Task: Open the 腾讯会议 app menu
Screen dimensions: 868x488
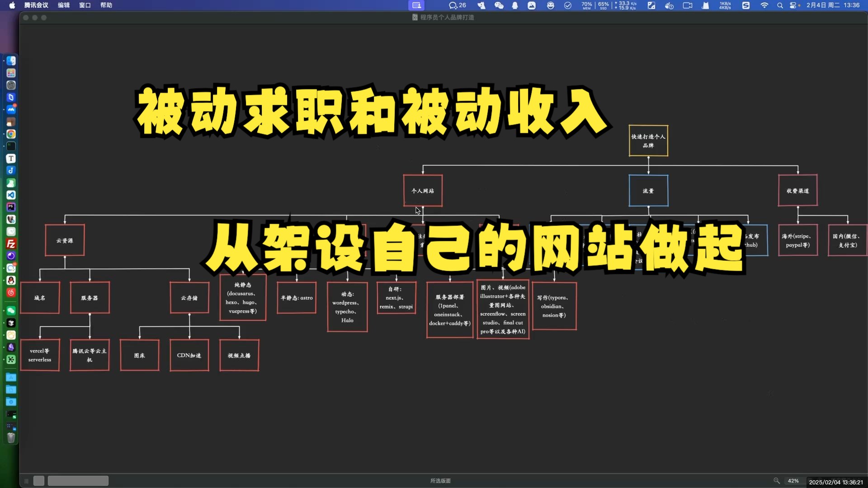Action: pyautogui.click(x=36, y=5)
